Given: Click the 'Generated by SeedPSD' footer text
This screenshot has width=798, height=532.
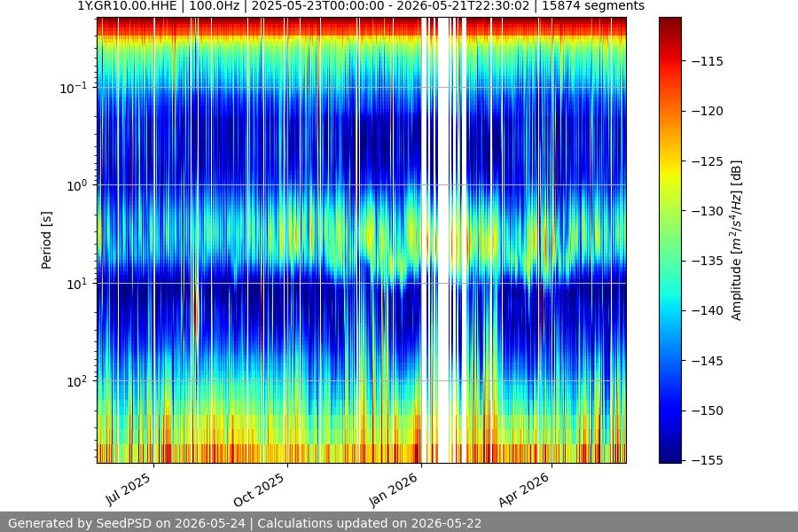Looking at the screenshot, I should [x=245, y=523].
